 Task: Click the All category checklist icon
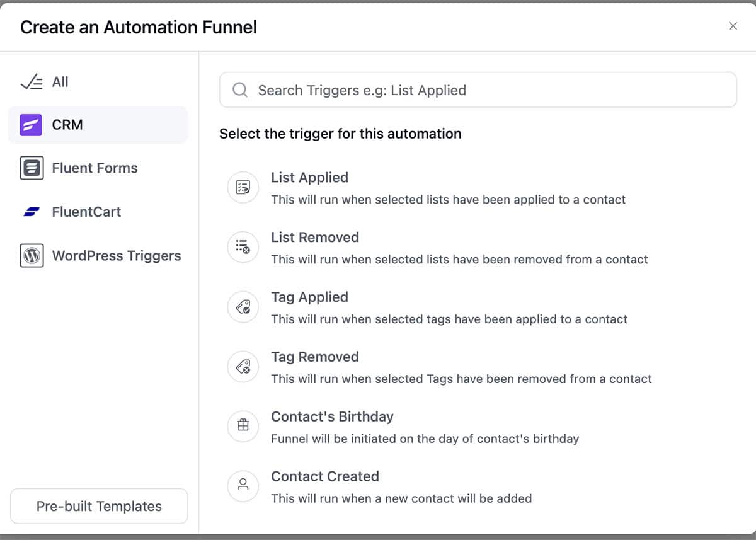click(x=31, y=82)
